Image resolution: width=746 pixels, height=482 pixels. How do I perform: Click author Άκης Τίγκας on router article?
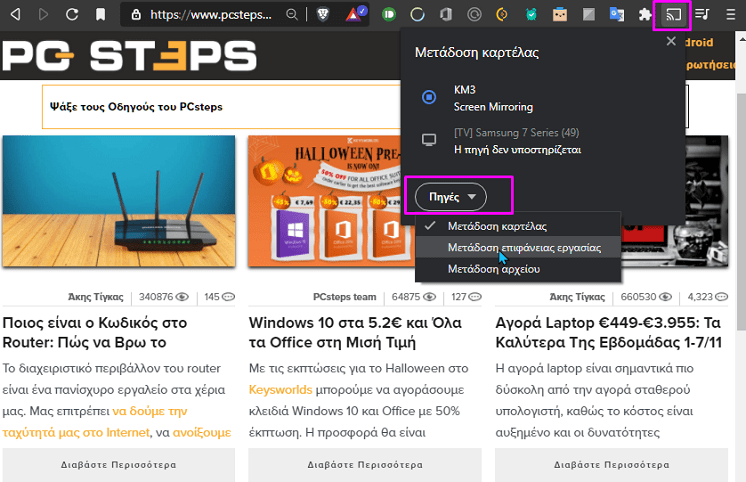point(96,297)
